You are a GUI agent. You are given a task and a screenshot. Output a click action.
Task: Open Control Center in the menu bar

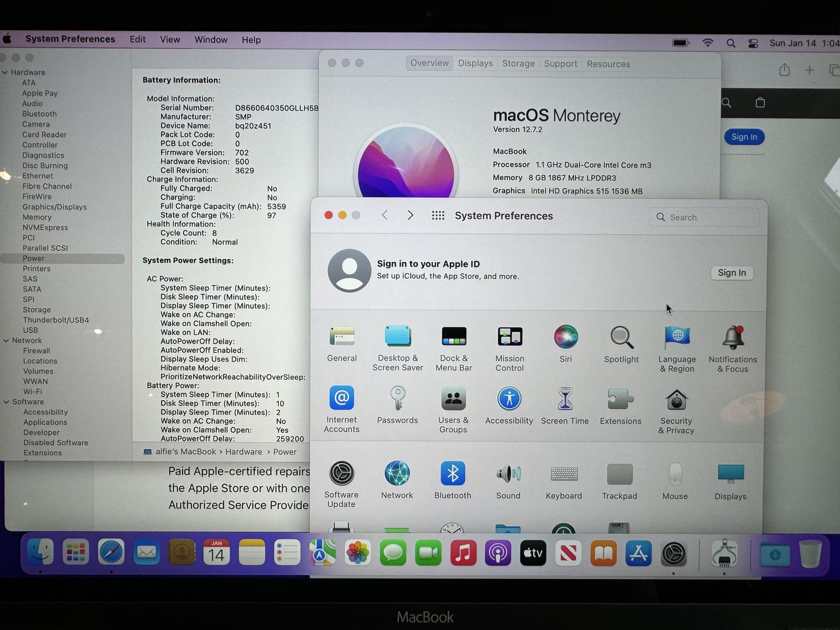(753, 43)
